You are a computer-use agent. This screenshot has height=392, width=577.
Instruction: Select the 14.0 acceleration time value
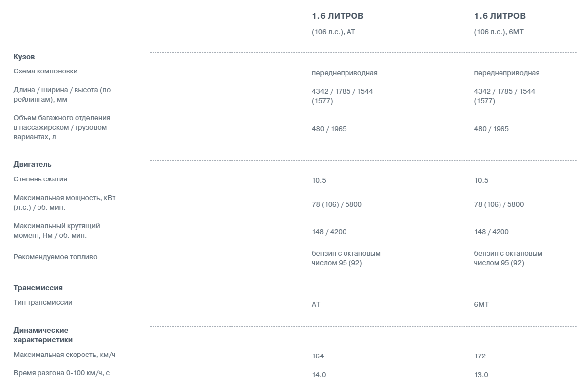[x=319, y=375]
